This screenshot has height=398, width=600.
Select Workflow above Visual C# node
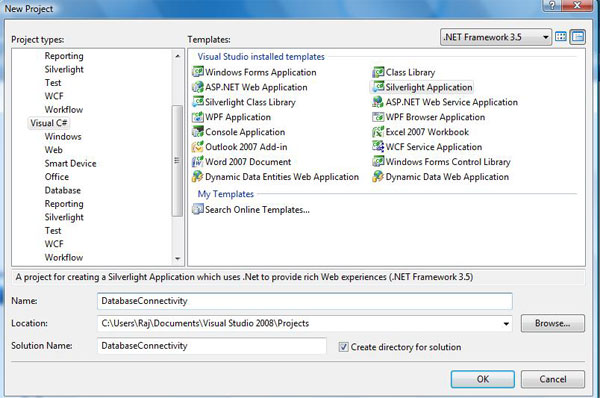[x=64, y=109]
